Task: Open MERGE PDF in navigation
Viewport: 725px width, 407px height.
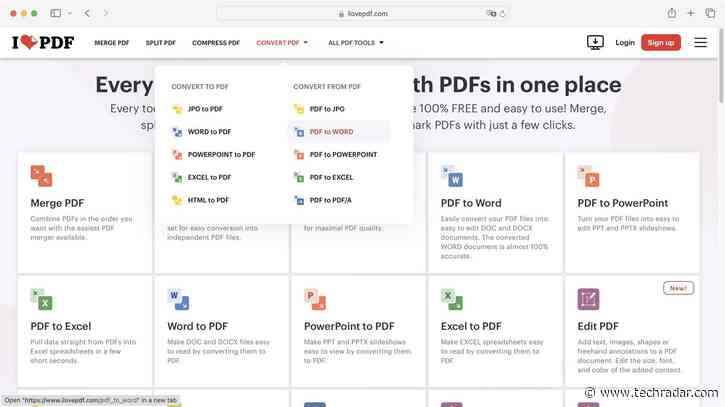Action: click(111, 43)
